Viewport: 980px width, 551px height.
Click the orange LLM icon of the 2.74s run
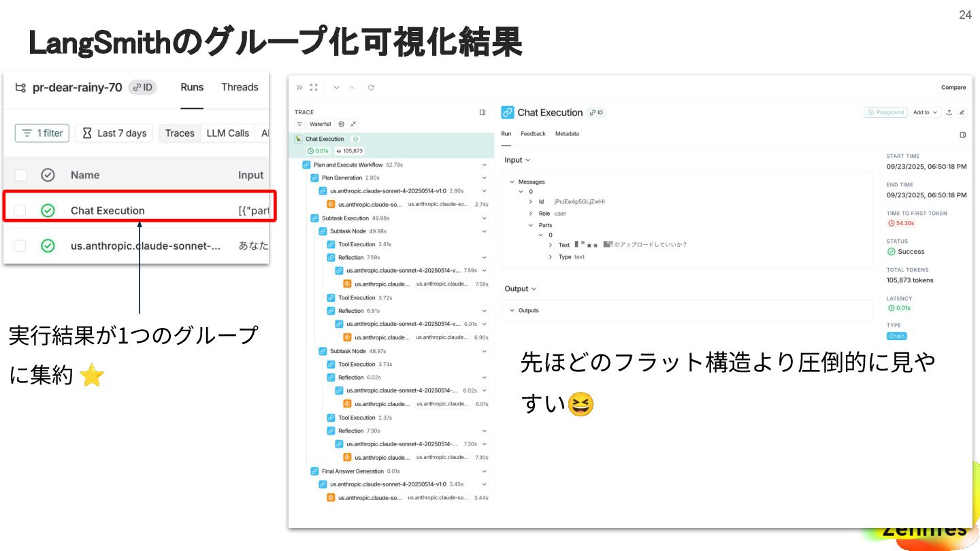[x=331, y=204]
